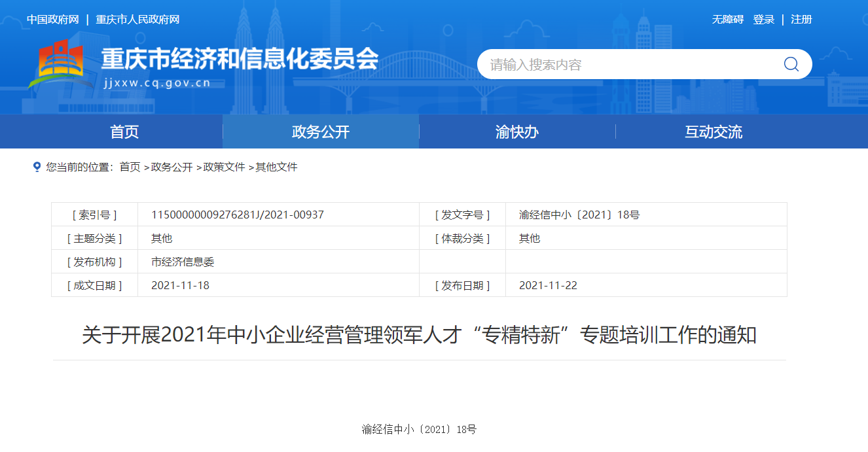This screenshot has height=452, width=868.
Task: Switch to the 政务公开 tab
Action: pos(321,132)
